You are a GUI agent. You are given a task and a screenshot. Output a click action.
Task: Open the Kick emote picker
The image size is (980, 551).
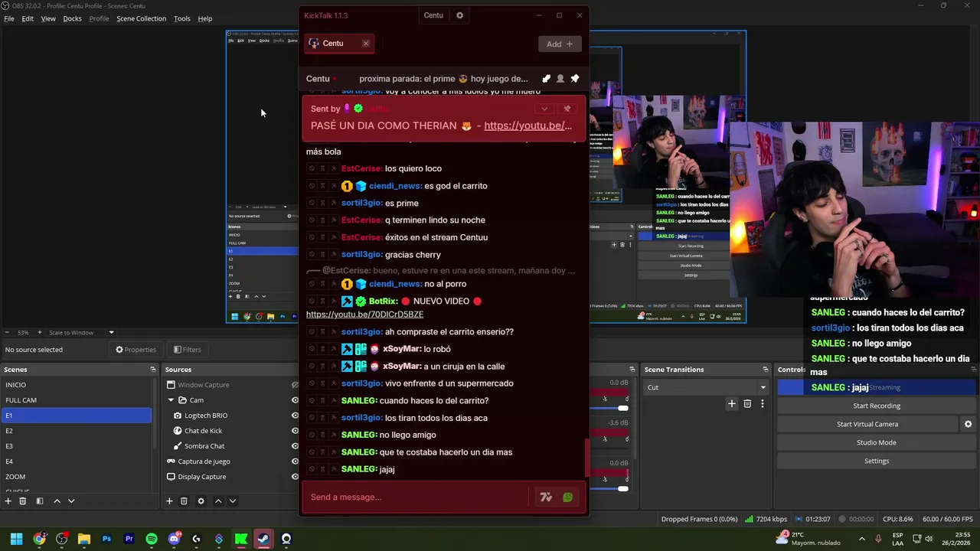tap(567, 497)
